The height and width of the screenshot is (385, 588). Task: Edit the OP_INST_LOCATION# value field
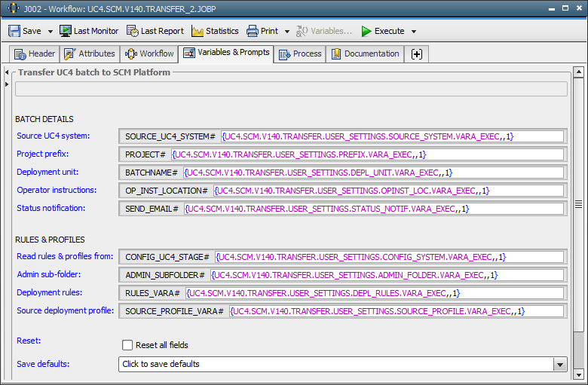pos(388,191)
